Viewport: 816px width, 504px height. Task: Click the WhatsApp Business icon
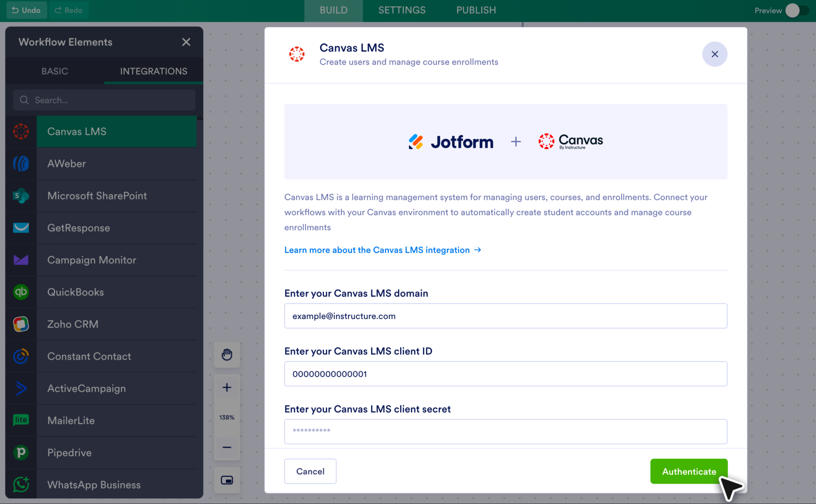click(x=21, y=484)
